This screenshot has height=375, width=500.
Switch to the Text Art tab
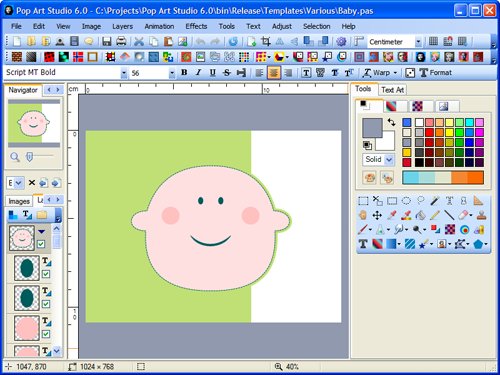click(x=393, y=90)
